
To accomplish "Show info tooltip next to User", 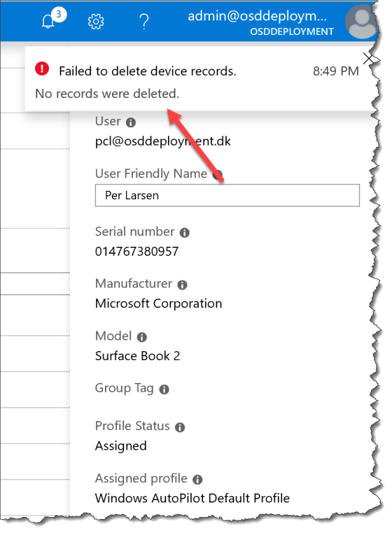I will [x=130, y=122].
